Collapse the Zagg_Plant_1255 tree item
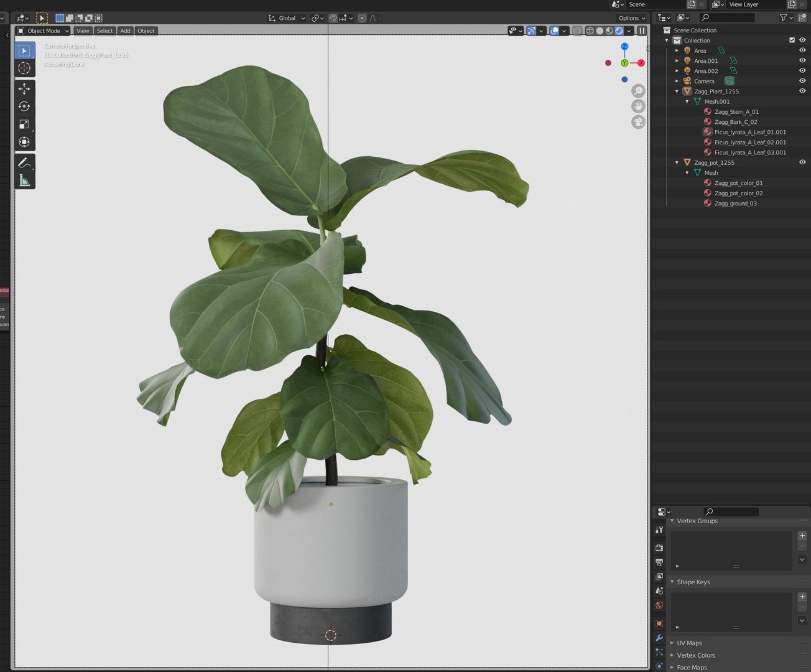 tap(677, 91)
